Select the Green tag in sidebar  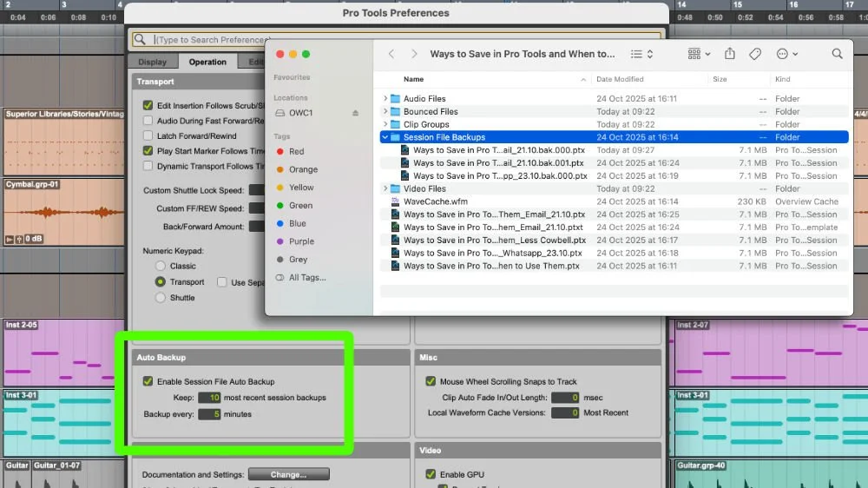pos(300,206)
